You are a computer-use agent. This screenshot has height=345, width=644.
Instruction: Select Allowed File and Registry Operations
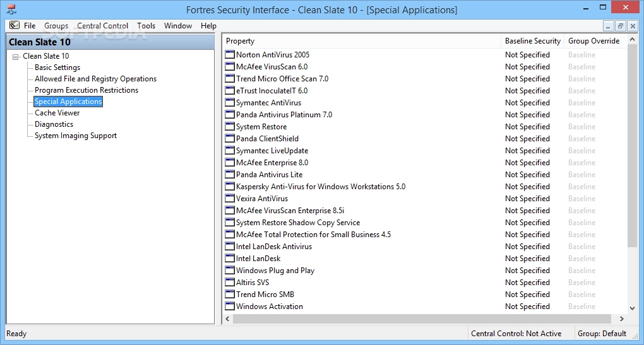coord(96,79)
